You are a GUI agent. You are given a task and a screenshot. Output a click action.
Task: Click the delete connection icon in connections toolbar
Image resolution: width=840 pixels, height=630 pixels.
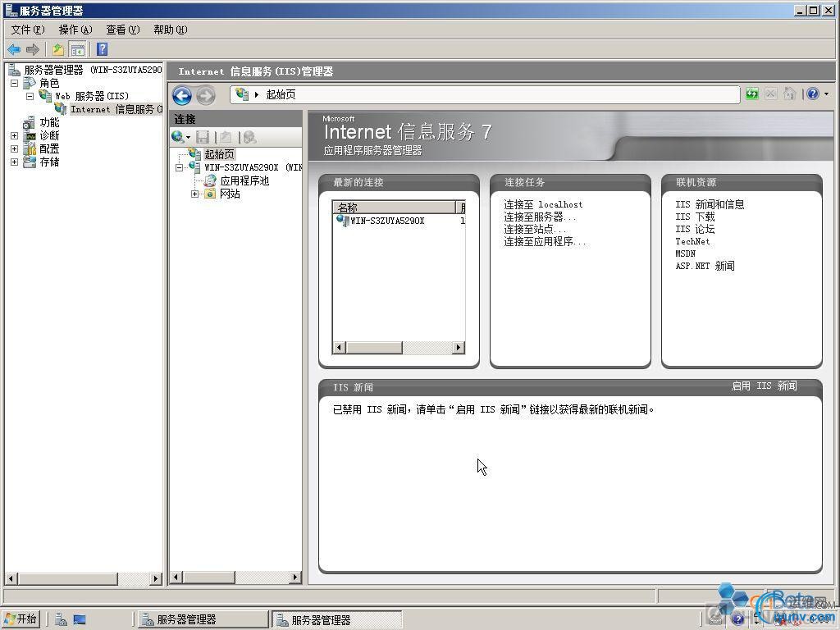point(249,137)
